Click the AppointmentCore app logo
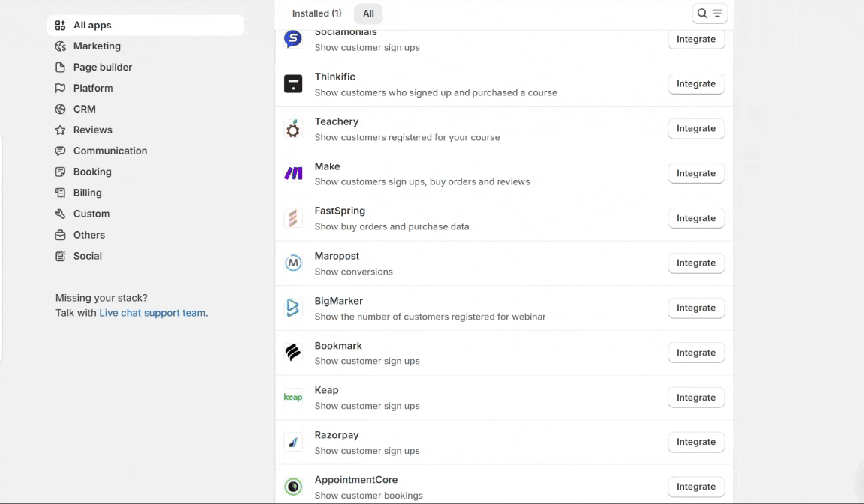Image resolution: width=864 pixels, height=504 pixels. [293, 487]
